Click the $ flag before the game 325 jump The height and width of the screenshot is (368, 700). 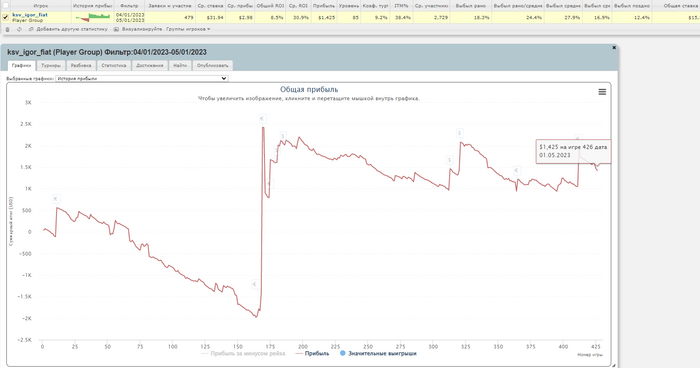click(x=450, y=160)
